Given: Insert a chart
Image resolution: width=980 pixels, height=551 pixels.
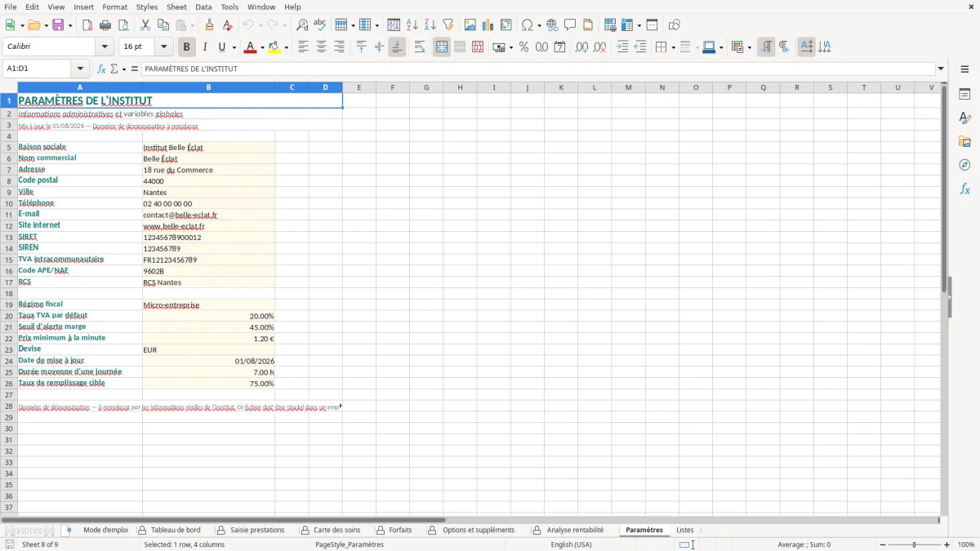Looking at the screenshot, I should coord(488,25).
